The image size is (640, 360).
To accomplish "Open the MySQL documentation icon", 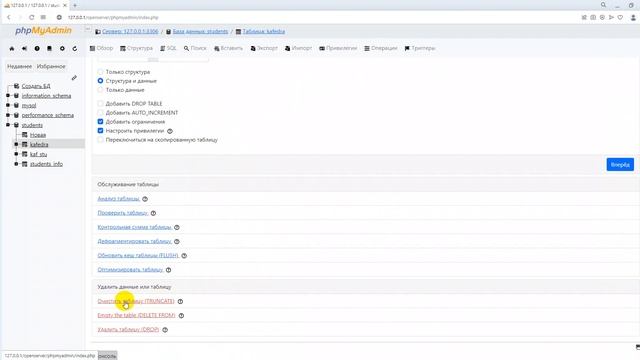I will [49, 48].
